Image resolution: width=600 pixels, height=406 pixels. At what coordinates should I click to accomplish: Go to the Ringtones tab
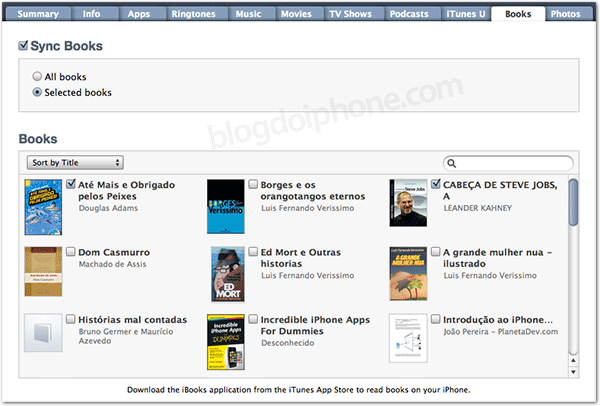[193, 14]
